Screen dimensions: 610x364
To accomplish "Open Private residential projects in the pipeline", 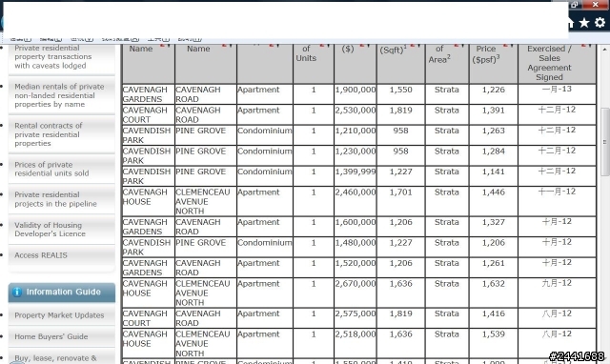I will coord(55,199).
